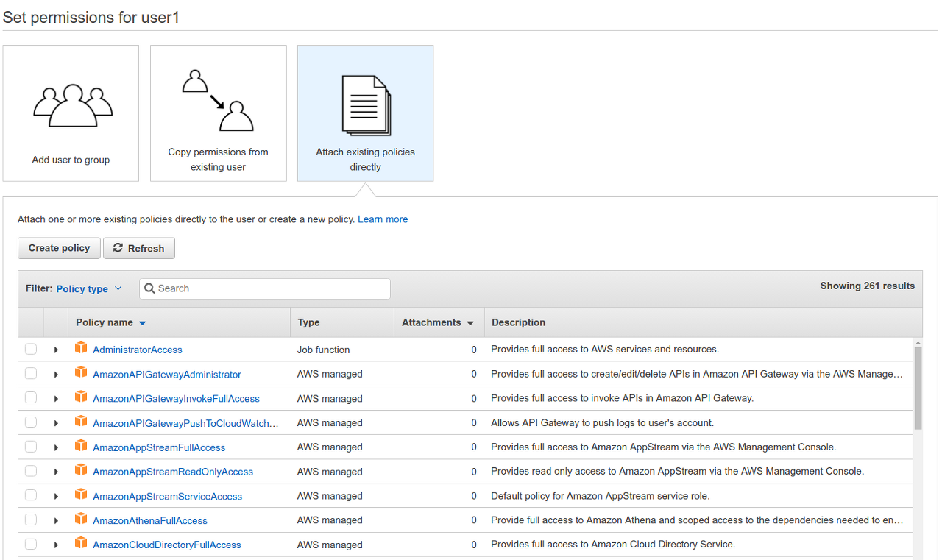Expand the AmazonAppStreamFullAccess row
This screenshot has height=560, width=942.
[x=56, y=447]
